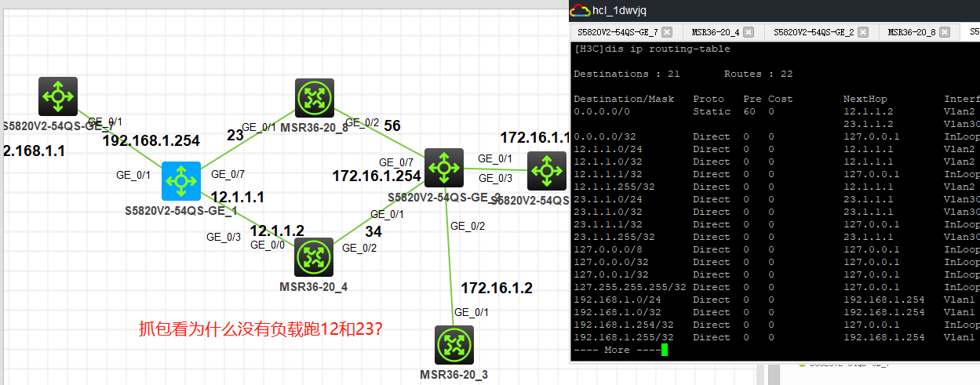Click the 0.0.0.0/0 Static route row
The height and width of the screenshot is (385, 980).
tap(776, 111)
